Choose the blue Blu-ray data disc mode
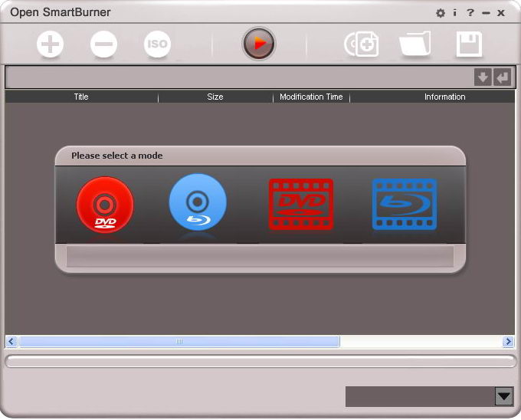This screenshot has height=420, width=521. [198, 202]
